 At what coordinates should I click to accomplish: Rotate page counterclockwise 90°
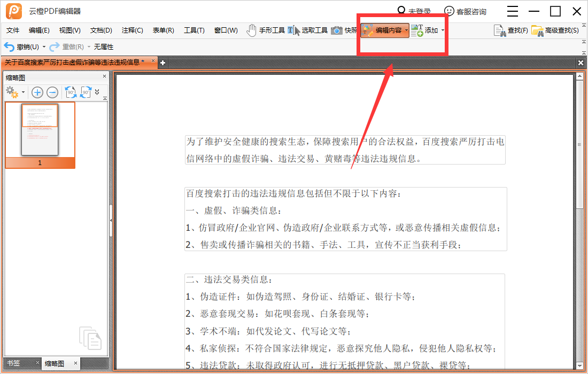(71, 92)
